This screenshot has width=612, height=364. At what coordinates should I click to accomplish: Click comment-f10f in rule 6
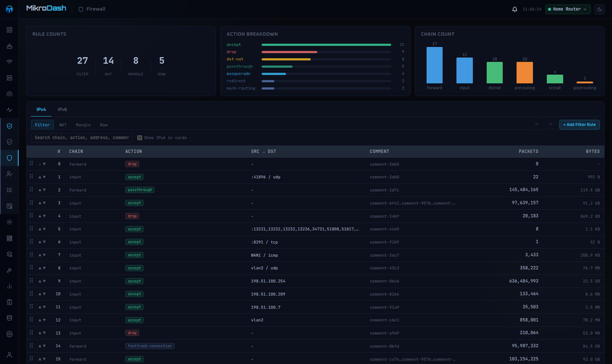(x=384, y=242)
